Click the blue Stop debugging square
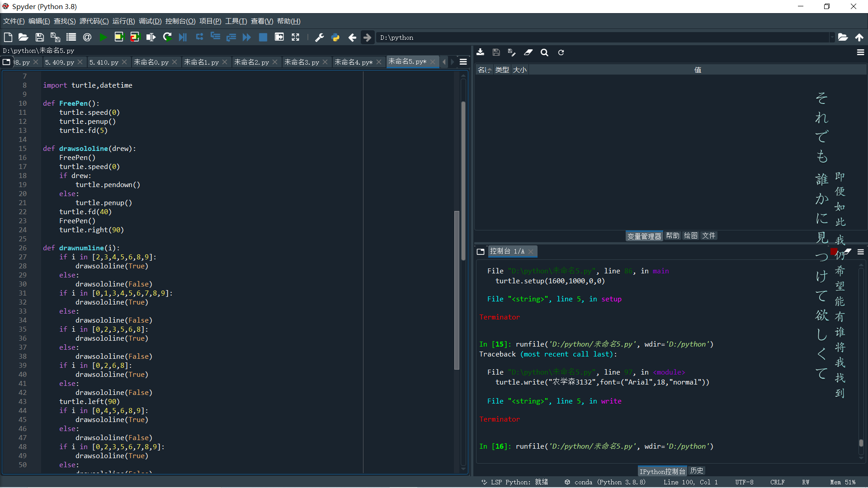 (x=263, y=38)
